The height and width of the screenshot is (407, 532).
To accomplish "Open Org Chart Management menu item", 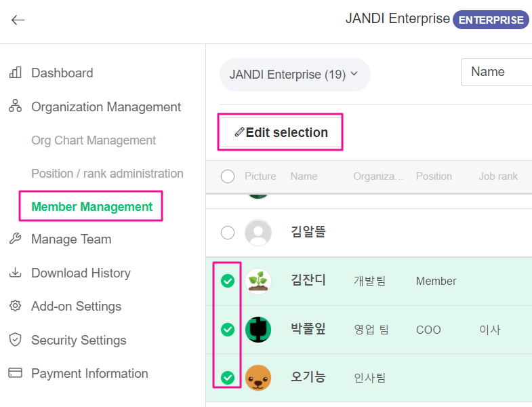I will (x=94, y=140).
